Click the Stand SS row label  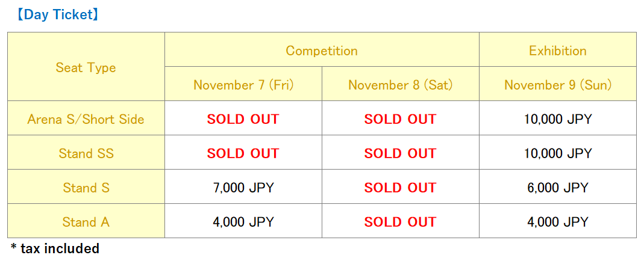click(x=86, y=153)
